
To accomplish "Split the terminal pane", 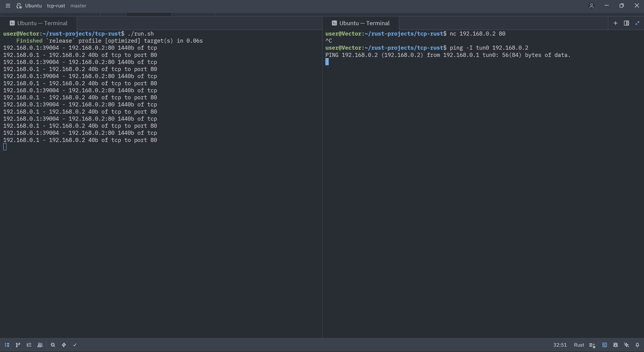I will 626,23.
